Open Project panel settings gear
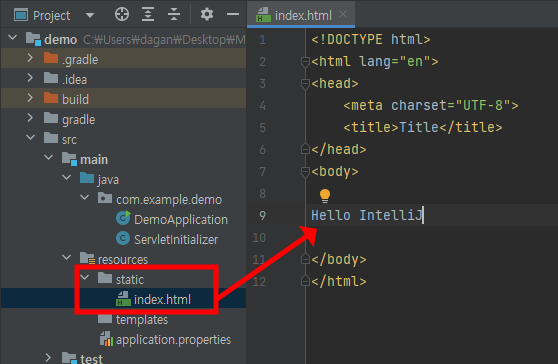This screenshot has height=364, width=558. (x=206, y=15)
